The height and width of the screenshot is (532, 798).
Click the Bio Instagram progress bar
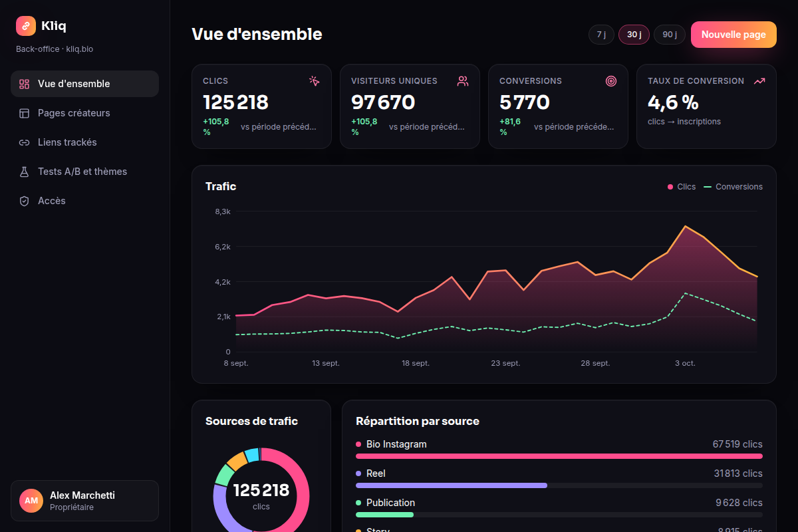(x=559, y=456)
